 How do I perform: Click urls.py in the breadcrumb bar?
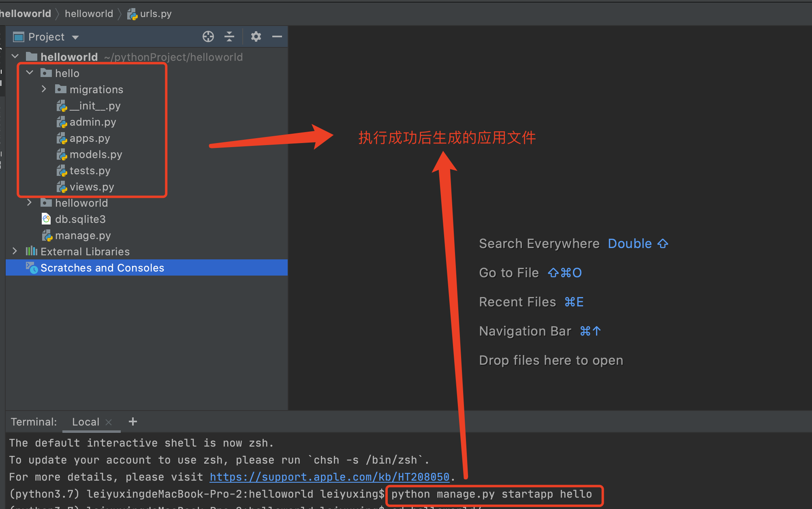pyautogui.click(x=156, y=14)
